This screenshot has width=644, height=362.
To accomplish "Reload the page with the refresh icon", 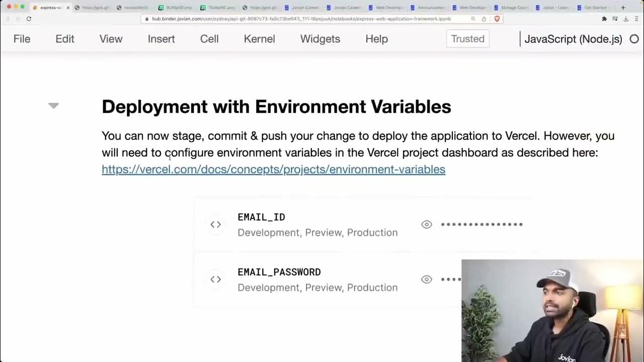I will (x=29, y=19).
